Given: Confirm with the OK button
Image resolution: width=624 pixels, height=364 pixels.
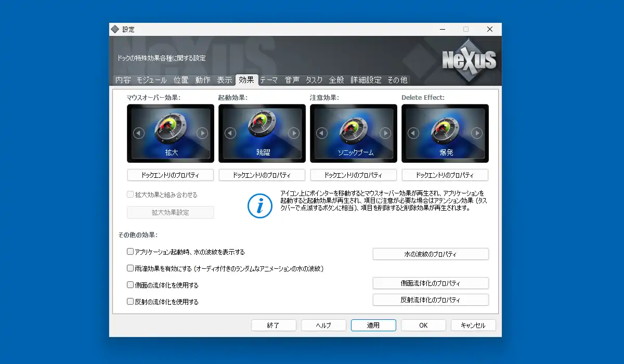Looking at the screenshot, I should pyautogui.click(x=423, y=325).
